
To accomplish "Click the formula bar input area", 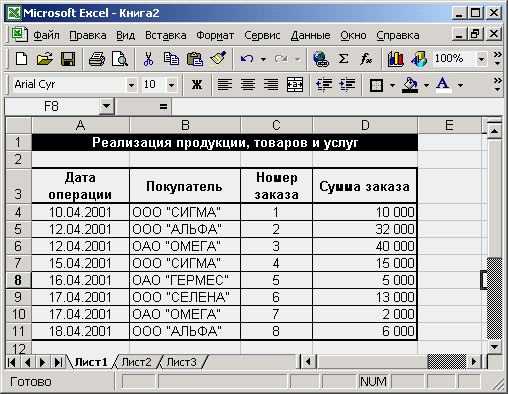I will pyautogui.click(x=337, y=107).
